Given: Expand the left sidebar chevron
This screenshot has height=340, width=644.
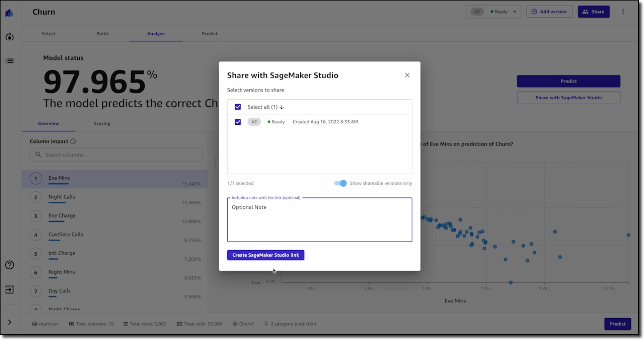Looking at the screenshot, I should (x=9, y=322).
